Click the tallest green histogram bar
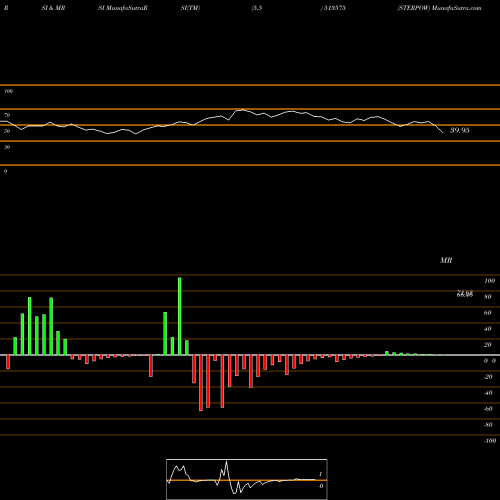The height and width of the screenshot is (500, 500). (x=180, y=316)
